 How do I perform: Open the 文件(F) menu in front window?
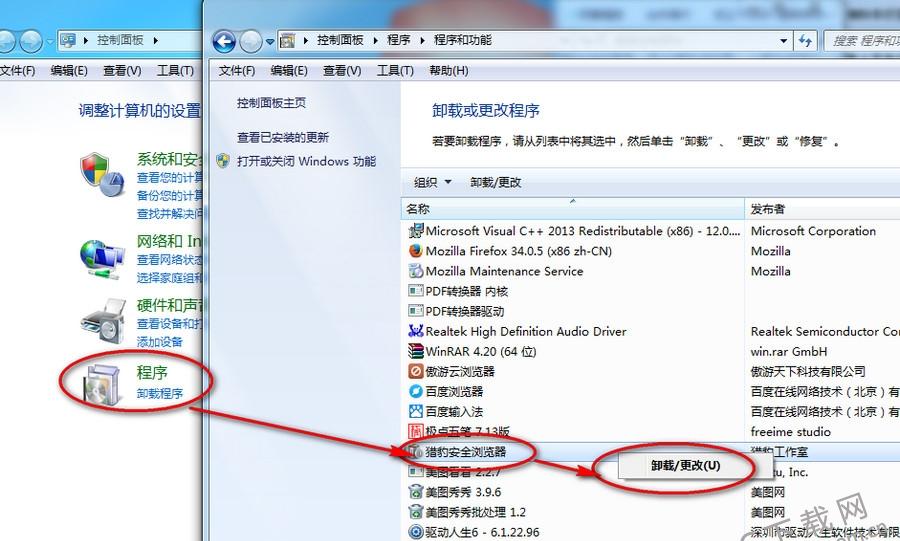236,71
